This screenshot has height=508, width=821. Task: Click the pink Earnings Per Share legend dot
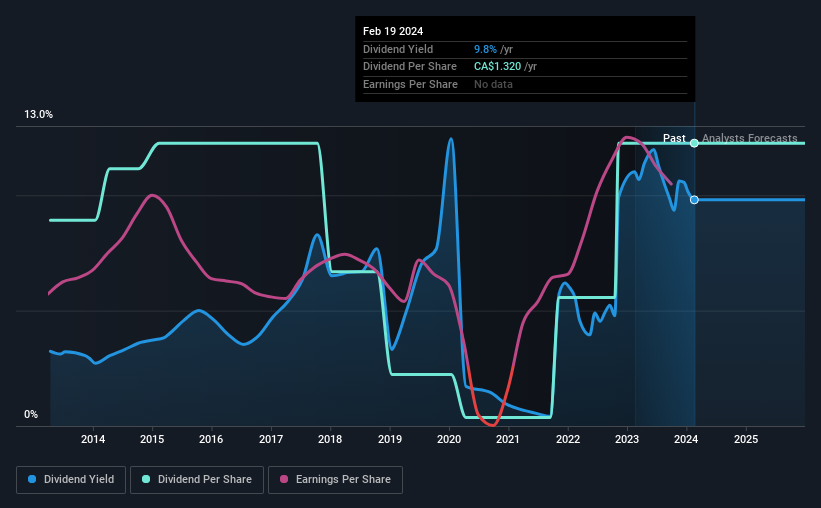(x=284, y=479)
